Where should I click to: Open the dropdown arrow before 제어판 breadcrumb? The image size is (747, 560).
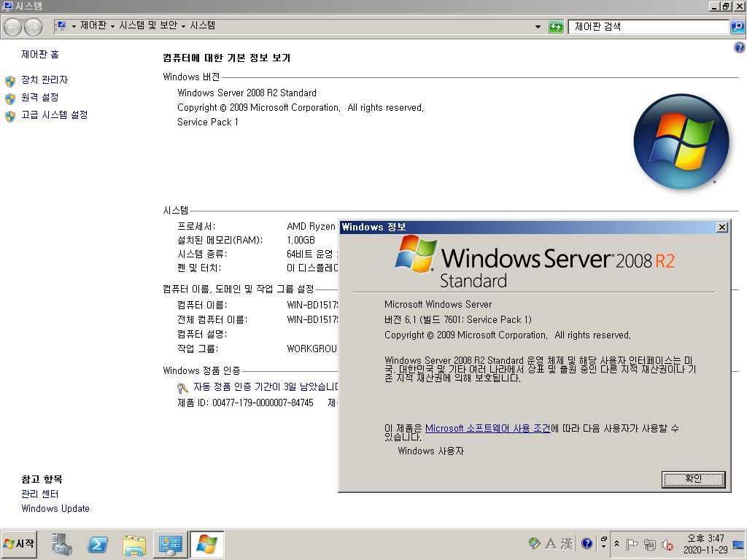(74, 26)
